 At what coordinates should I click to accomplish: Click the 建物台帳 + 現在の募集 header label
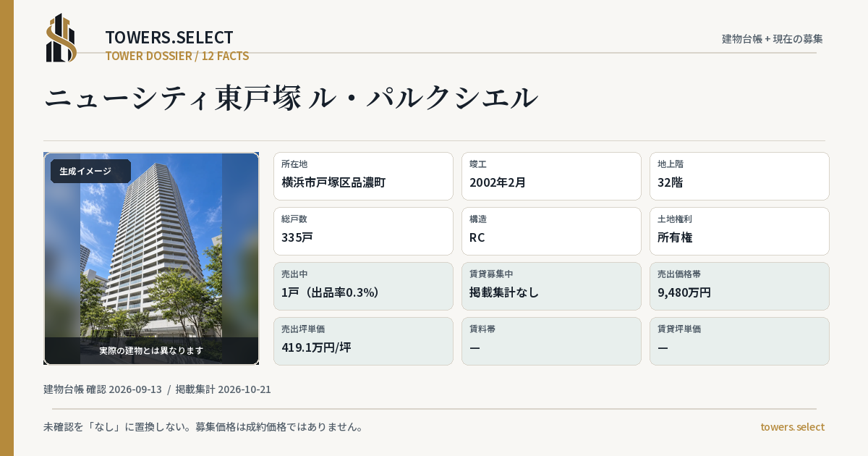click(773, 39)
